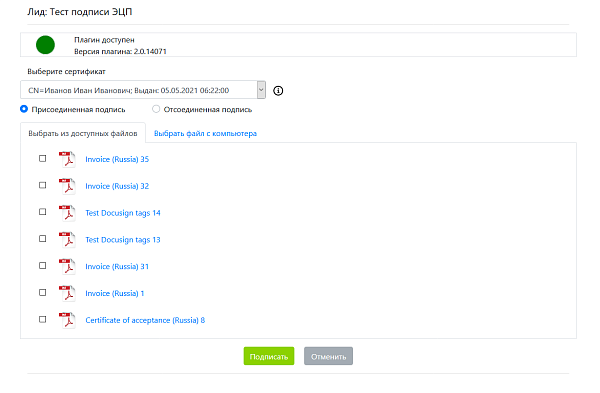Check the Invoice (Russia) 35 checkbox

tap(42, 158)
